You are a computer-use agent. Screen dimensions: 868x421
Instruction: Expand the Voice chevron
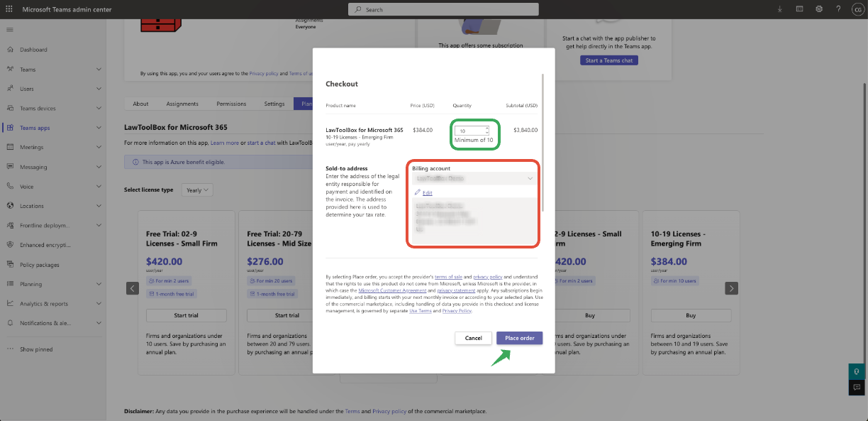[99, 187]
